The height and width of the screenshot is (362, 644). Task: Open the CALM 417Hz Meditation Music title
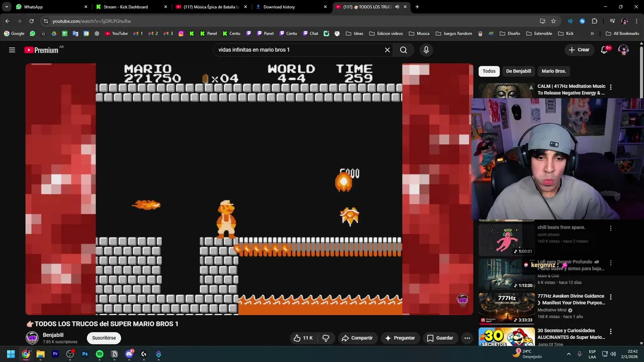coord(572,89)
